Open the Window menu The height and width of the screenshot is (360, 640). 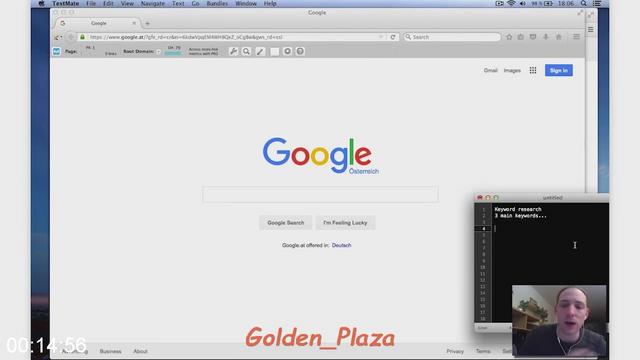[246, 3]
